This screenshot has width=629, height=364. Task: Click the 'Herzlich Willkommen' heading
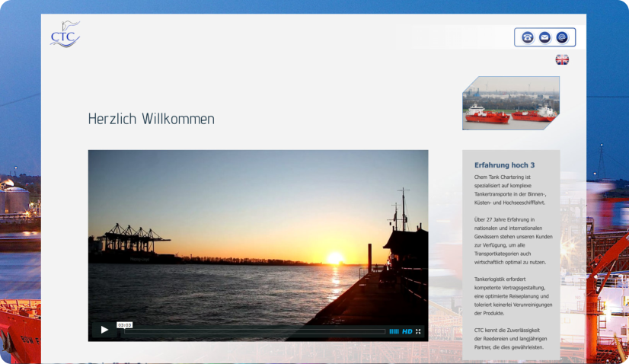(x=152, y=119)
